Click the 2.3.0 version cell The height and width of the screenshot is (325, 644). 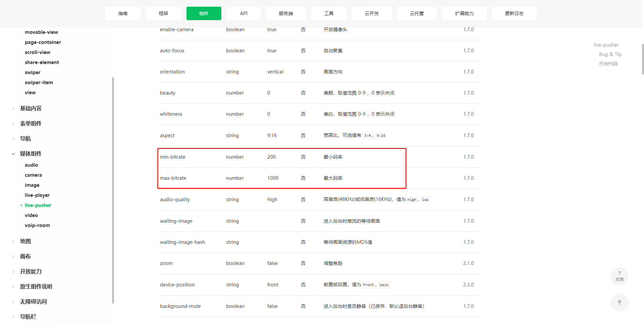[x=469, y=285]
